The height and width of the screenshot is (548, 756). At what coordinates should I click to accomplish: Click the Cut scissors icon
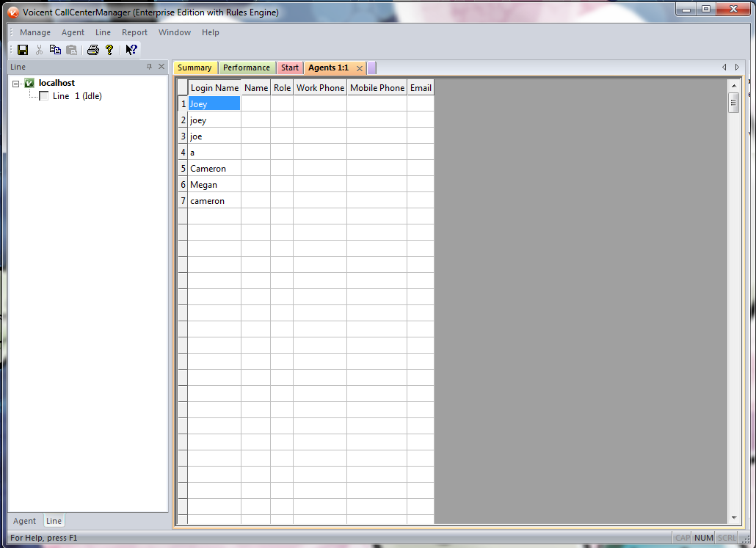[x=40, y=50]
